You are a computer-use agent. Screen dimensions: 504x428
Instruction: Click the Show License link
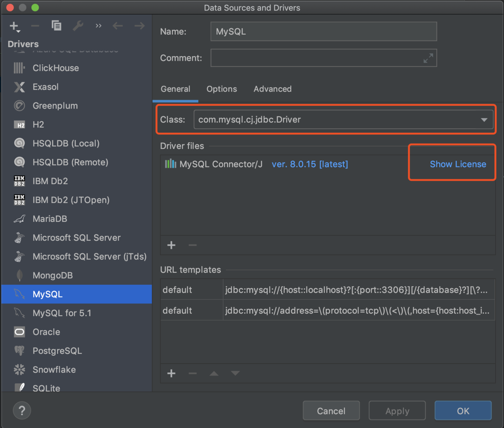tap(458, 164)
